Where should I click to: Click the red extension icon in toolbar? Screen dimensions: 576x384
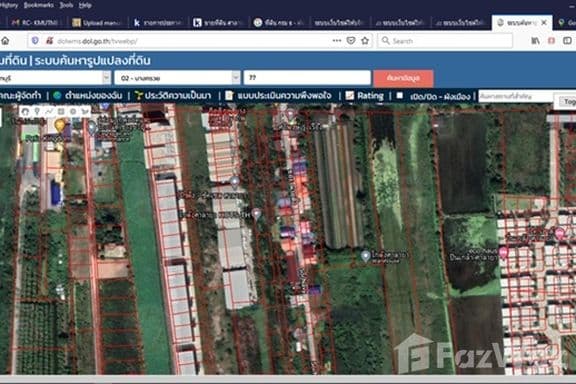coord(551,41)
